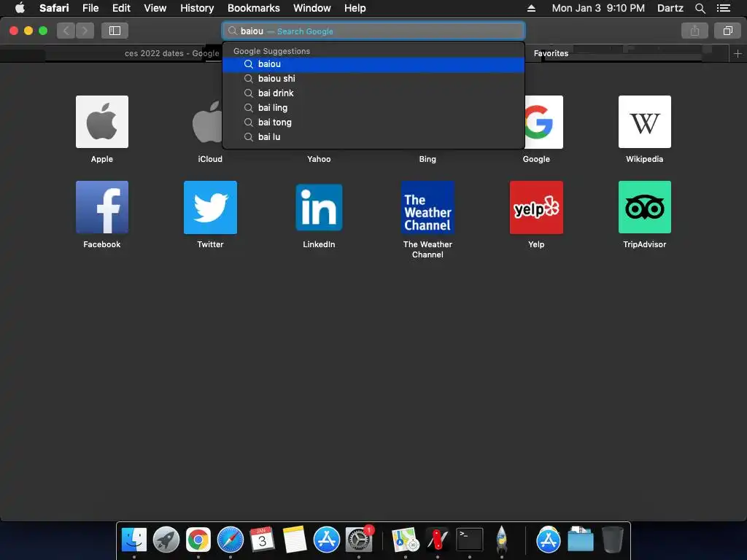This screenshot has height=560, width=747.
Task: Open Notification Center list icon
Action: (x=723, y=8)
